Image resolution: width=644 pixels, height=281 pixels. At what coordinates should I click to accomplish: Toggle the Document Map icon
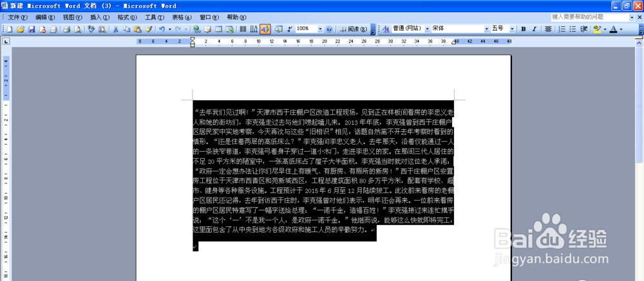pyautogui.click(x=278, y=29)
